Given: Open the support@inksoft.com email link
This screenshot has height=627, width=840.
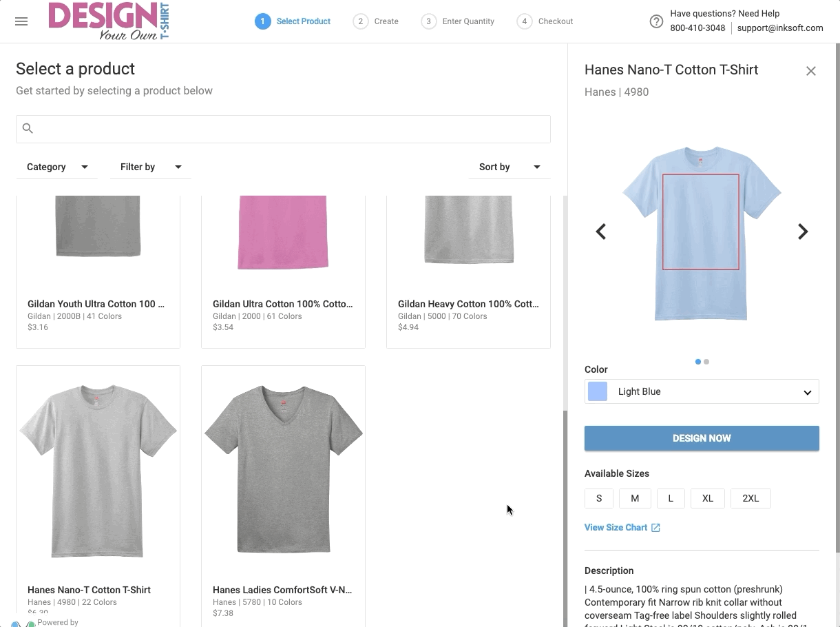Looking at the screenshot, I should pos(780,28).
